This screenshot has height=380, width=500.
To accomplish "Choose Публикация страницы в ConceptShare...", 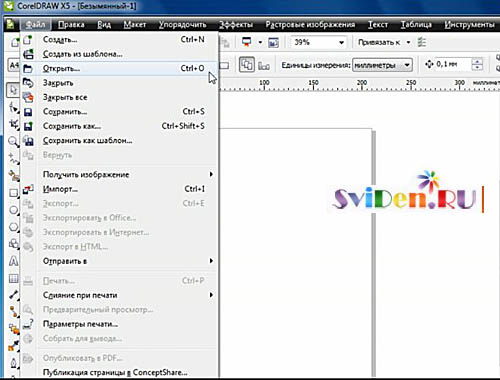I will pyautogui.click(x=119, y=372).
